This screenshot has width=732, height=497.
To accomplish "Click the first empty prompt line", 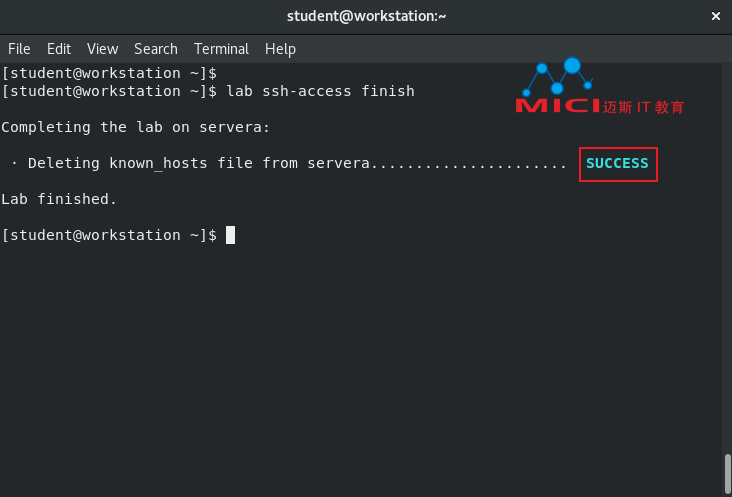I will 109,73.
